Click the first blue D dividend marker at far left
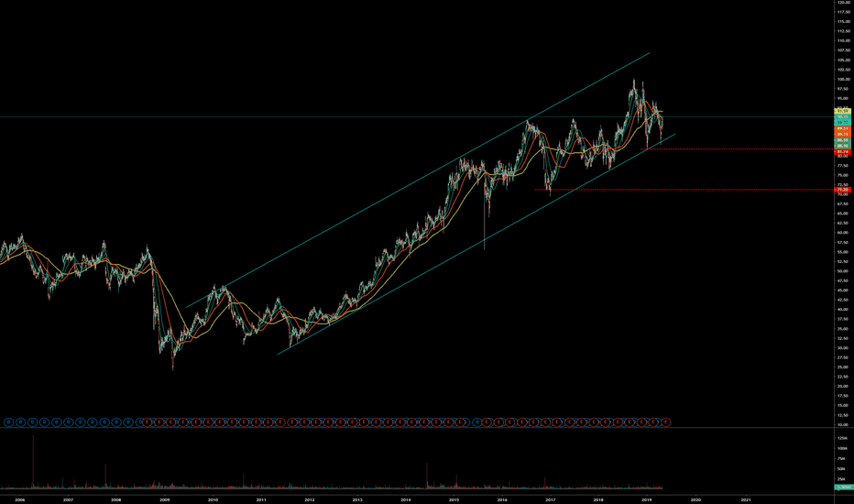Screen dimensions: 854x504 (8, 422)
